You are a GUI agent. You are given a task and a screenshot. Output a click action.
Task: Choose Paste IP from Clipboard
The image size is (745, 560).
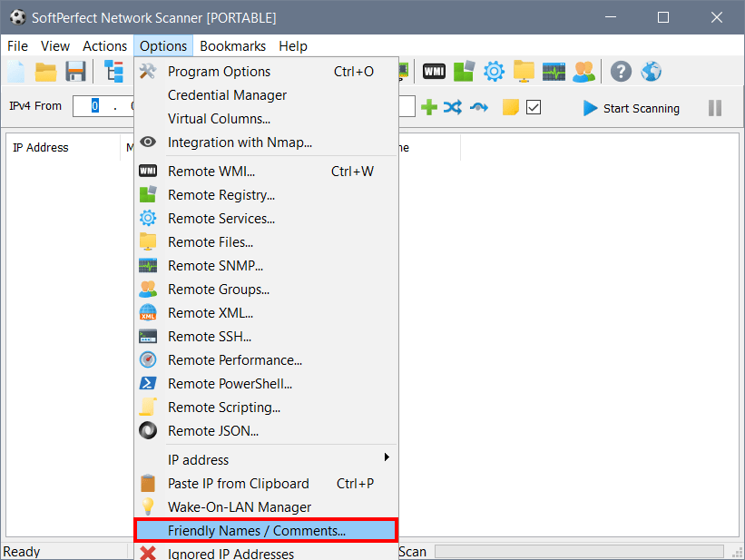(x=266, y=484)
